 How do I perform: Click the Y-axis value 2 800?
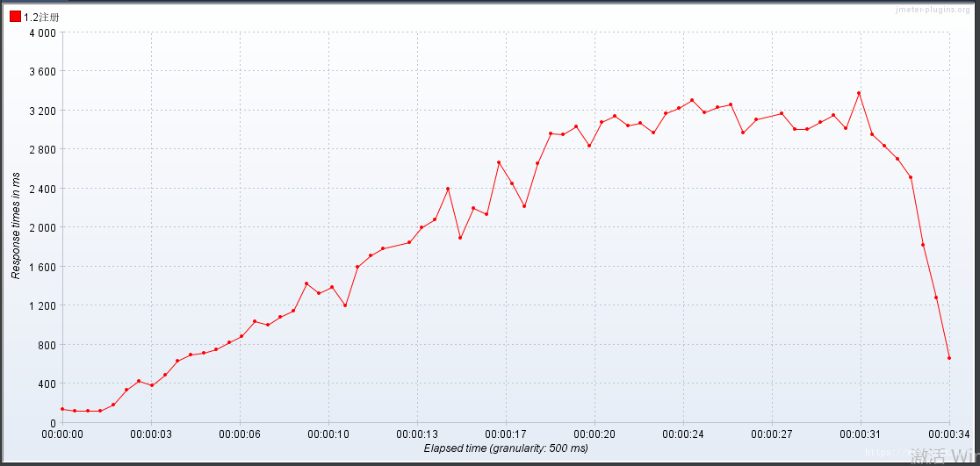point(42,149)
